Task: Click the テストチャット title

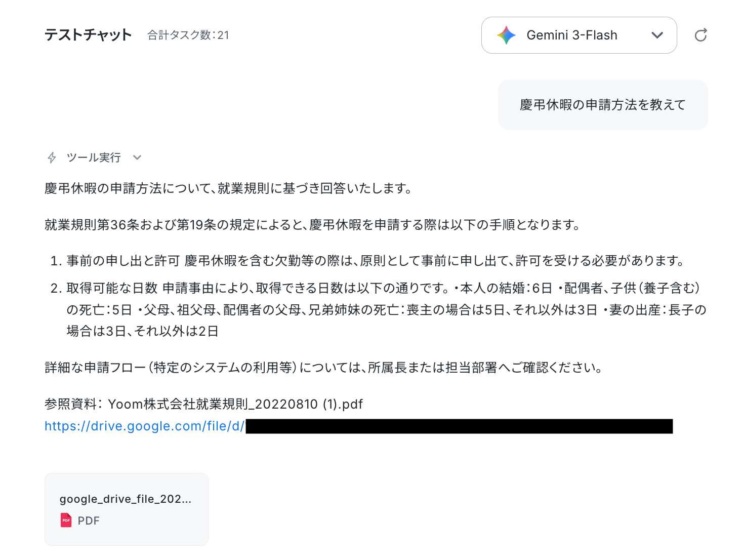Action: coord(88,35)
